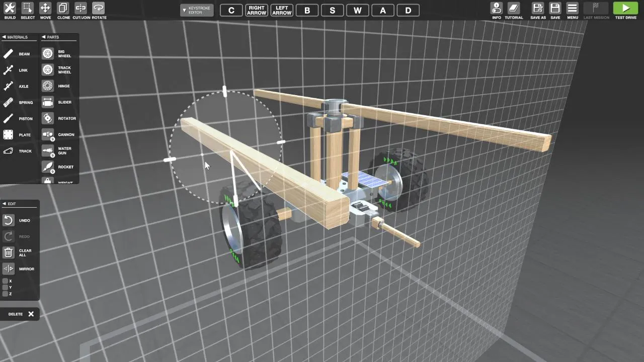Image resolution: width=644 pixels, height=362 pixels.
Task: Pick the Rotator part
Action: pos(59,118)
